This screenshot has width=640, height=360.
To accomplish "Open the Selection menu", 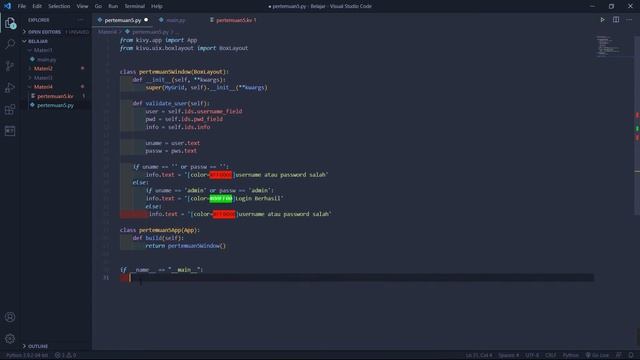I will click(59, 6).
